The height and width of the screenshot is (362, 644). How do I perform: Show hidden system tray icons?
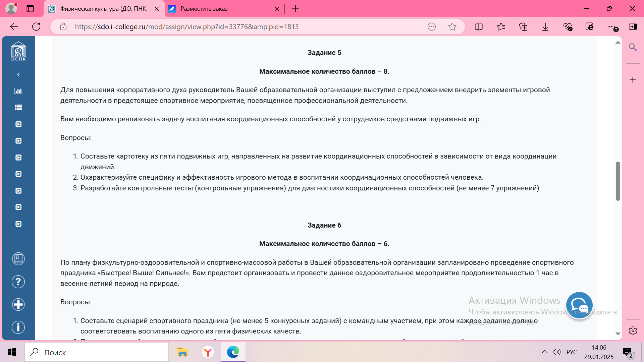[x=544, y=352]
